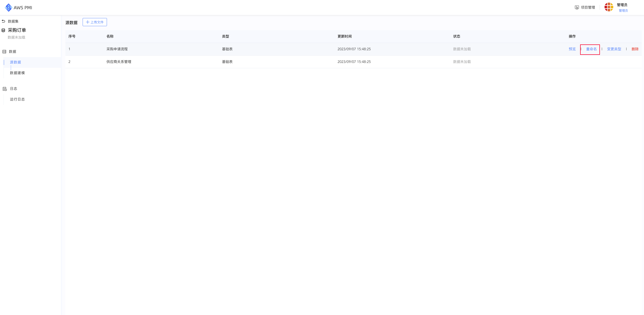Click update time of 采购申请流程 row
This screenshot has width=644, height=315.
pyautogui.click(x=354, y=49)
